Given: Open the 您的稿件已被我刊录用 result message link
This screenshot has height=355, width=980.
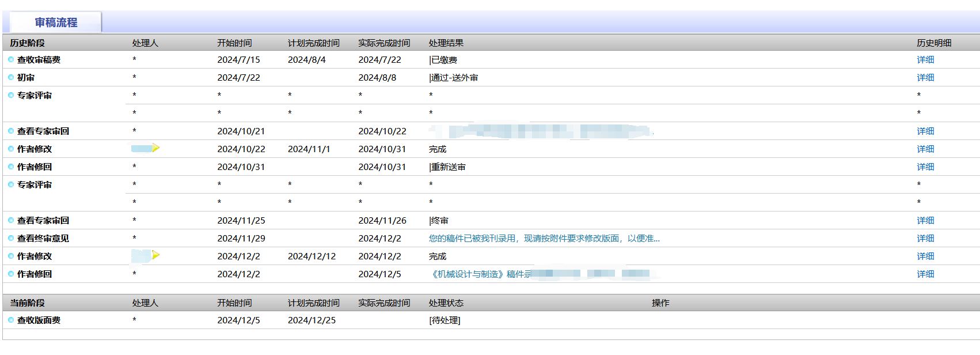Looking at the screenshot, I should pos(544,239).
